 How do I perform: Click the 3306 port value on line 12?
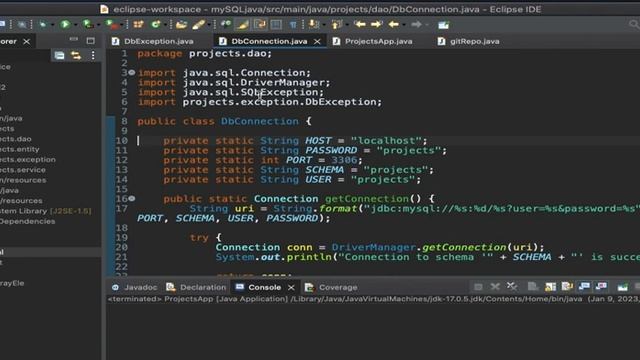tap(344, 160)
